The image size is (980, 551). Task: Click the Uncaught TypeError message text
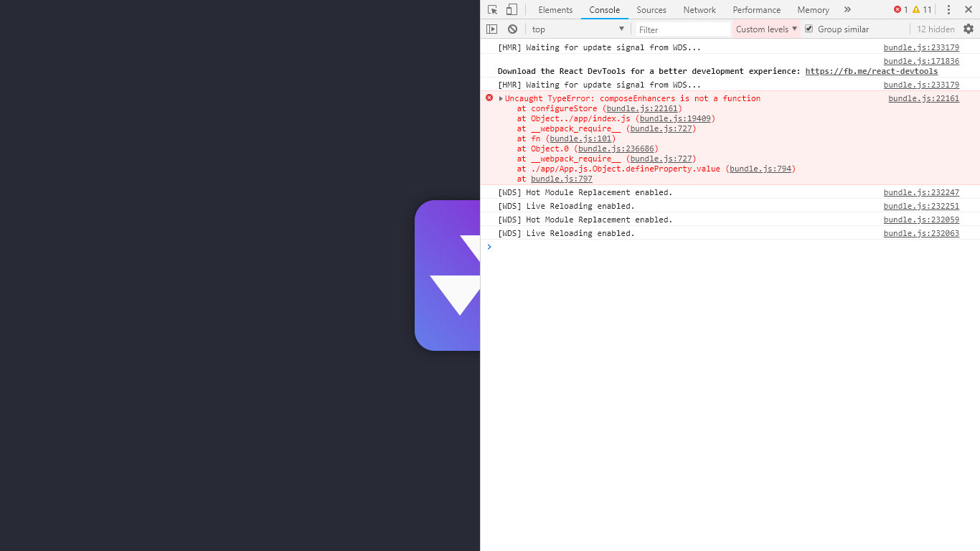click(633, 98)
